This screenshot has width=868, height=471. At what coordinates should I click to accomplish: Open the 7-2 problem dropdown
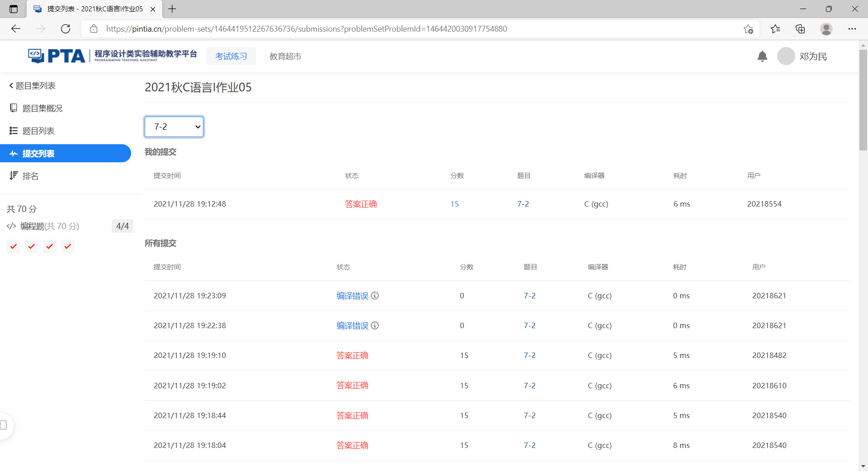click(174, 127)
